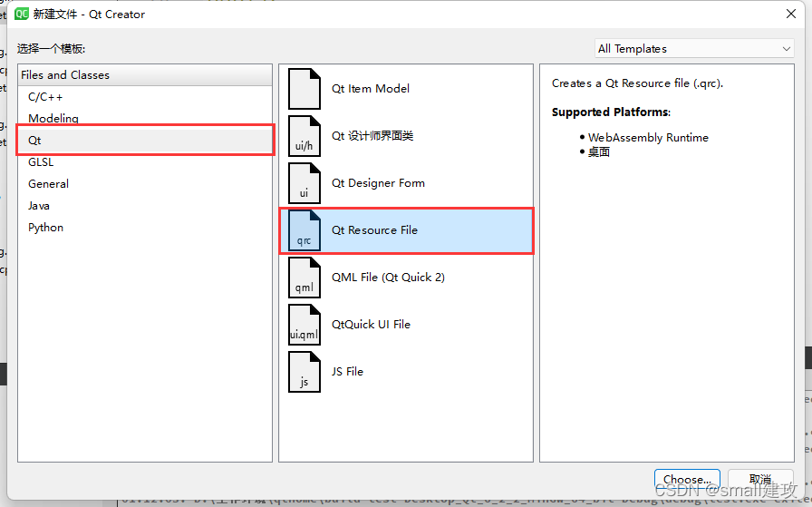The image size is (812, 507).
Task: Click the Files and Classes header
Action: pos(144,75)
